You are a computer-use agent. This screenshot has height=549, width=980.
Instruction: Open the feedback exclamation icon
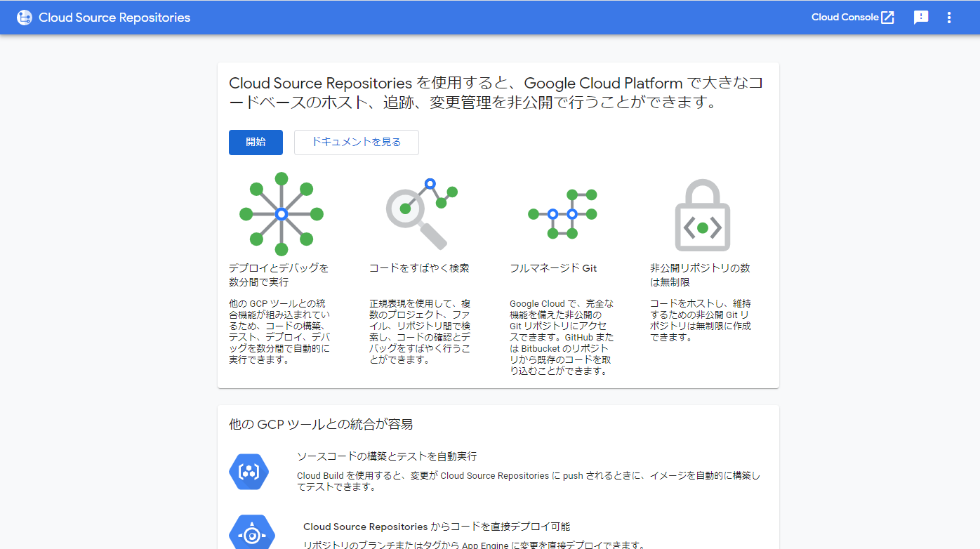click(x=921, y=18)
